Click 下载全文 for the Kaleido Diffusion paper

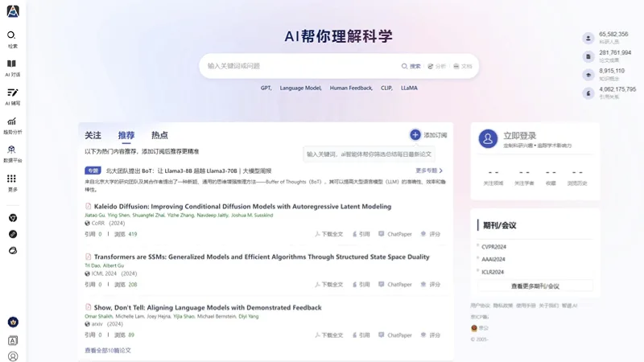pyautogui.click(x=328, y=234)
